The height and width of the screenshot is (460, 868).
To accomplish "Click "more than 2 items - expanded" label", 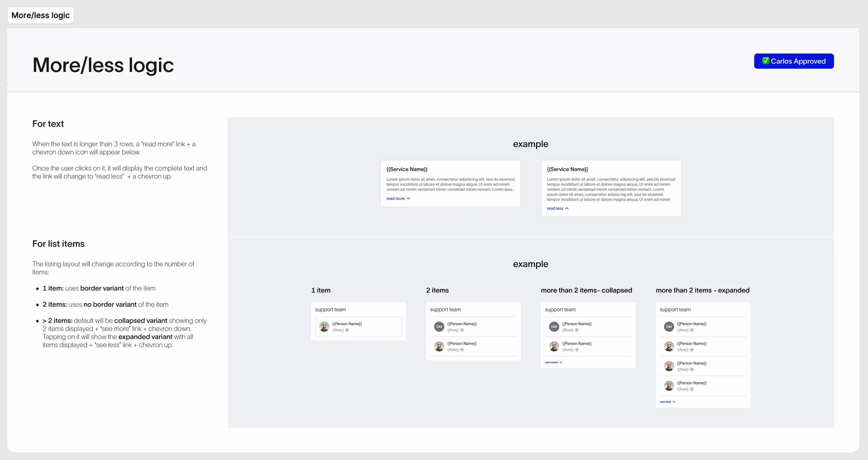I will pos(703,290).
